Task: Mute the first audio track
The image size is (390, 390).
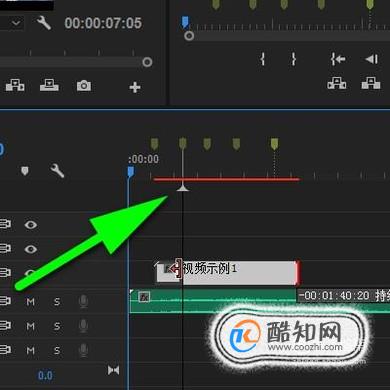Action: coord(30,302)
